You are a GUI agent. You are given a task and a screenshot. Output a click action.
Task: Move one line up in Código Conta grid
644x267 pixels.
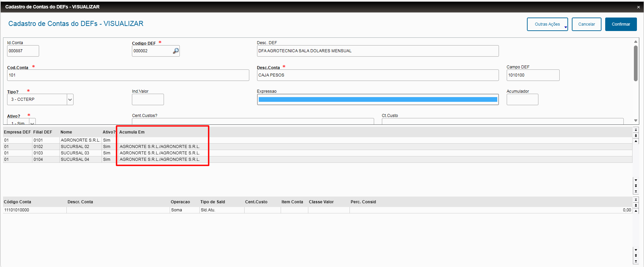click(x=636, y=211)
